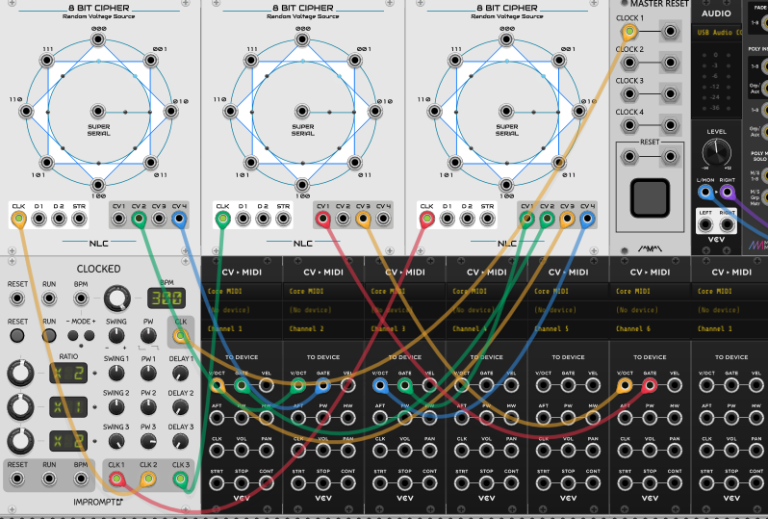Image resolution: width=768 pixels, height=519 pixels.
Task: Click the 000 jack on leftmost 8 Bit Cipher
Action: pyautogui.click(x=98, y=39)
